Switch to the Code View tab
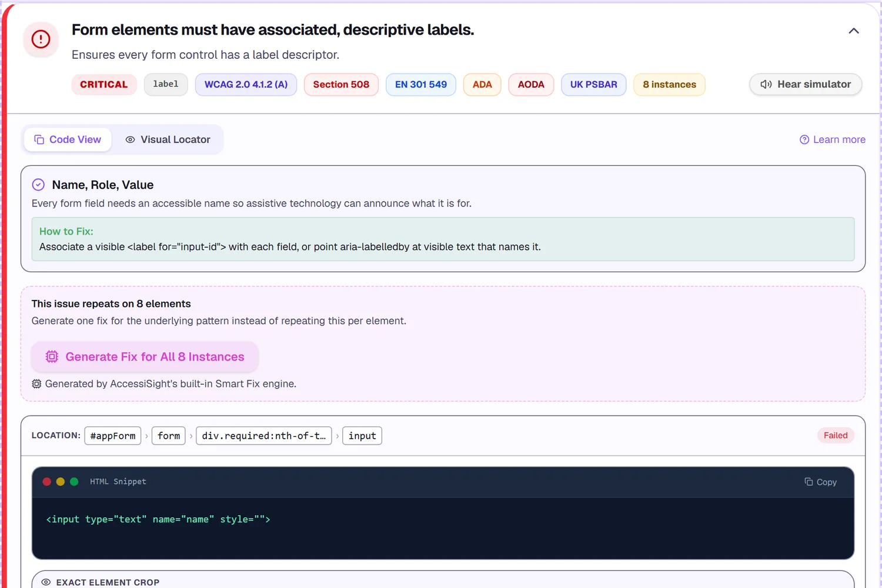The height and width of the screenshot is (588, 882). (68, 139)
